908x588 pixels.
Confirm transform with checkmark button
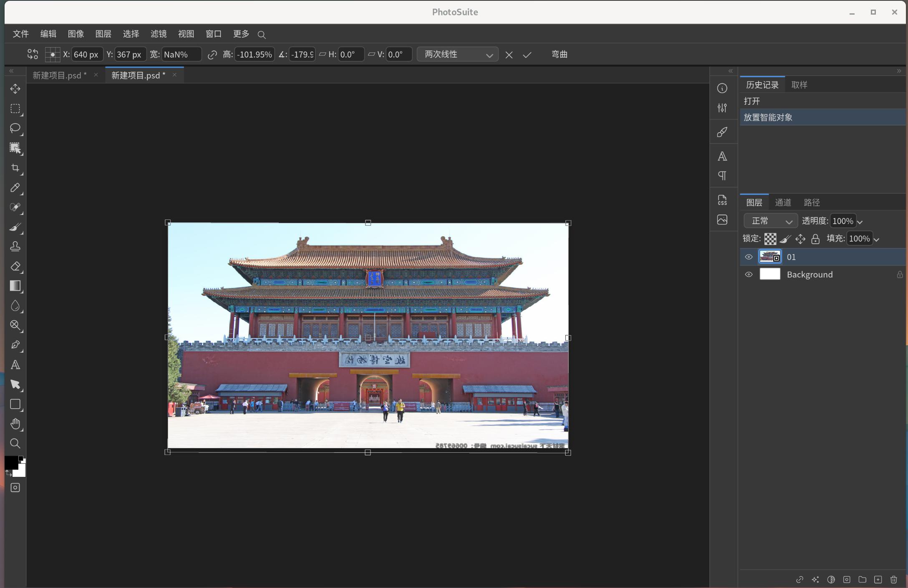coord(527,55)
